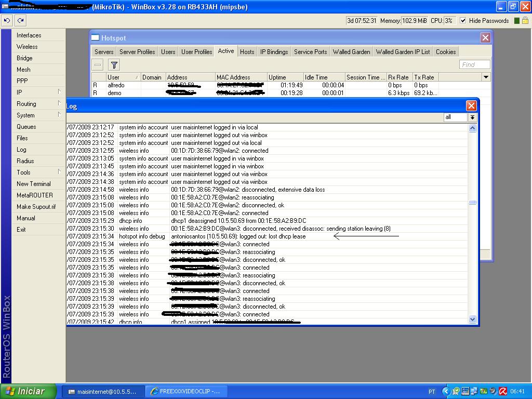Click the filter funnel icon in Hotspot

point(114,64)
